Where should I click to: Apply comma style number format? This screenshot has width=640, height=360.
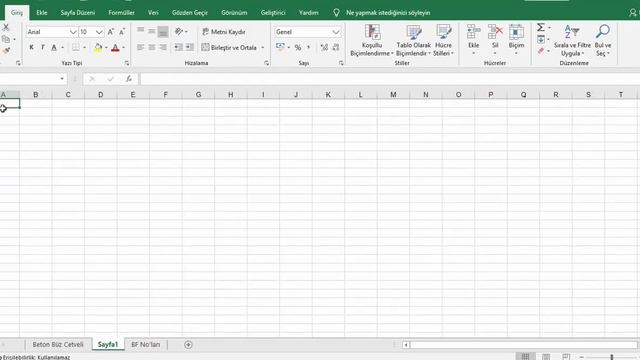(x=309, y=47)
